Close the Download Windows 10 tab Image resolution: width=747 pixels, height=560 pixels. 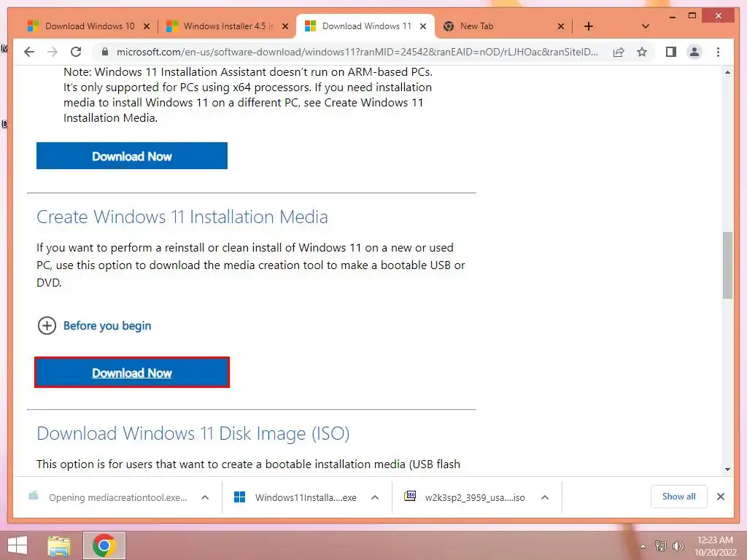(147, 26)
